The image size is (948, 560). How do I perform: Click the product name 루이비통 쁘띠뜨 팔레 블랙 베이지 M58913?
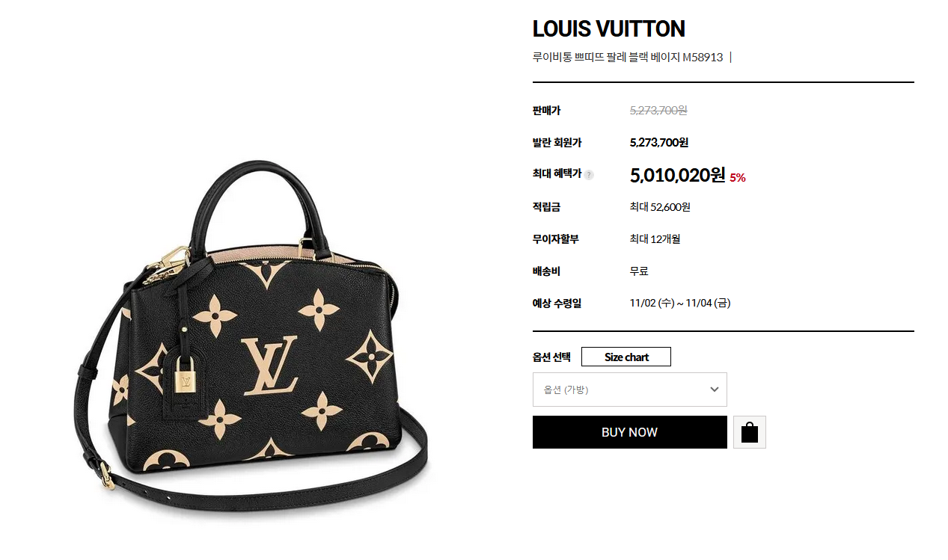(628, 57)
